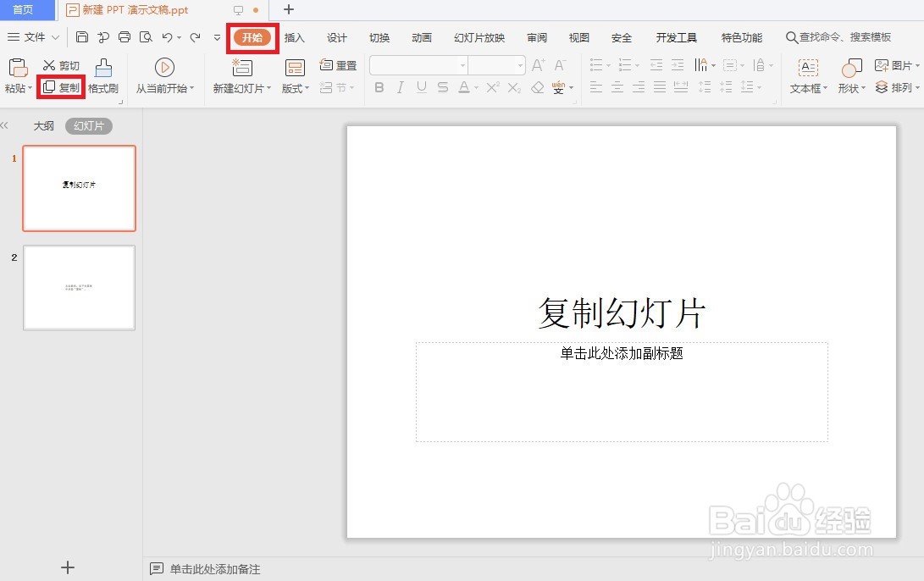
Task: Switch to the Transitions (切换) tab
Action: point(379,38)
